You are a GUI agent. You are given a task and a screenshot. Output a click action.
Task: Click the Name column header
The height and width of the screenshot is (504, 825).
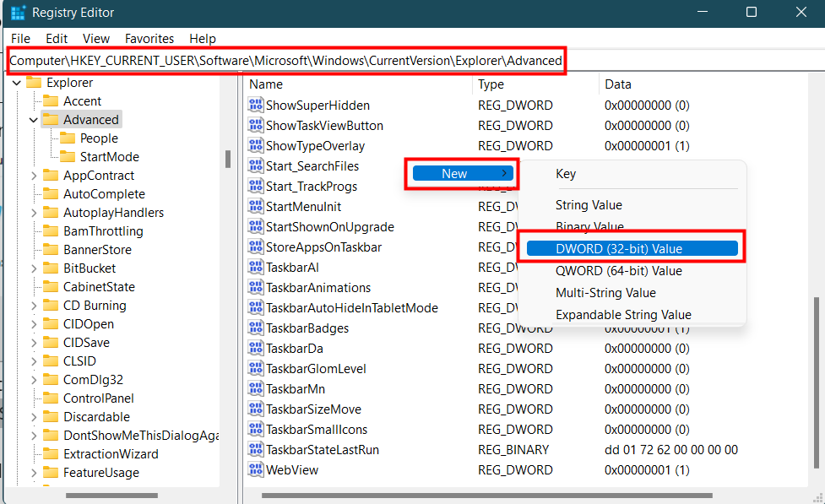pyautogui.click(x=266, y=84)
